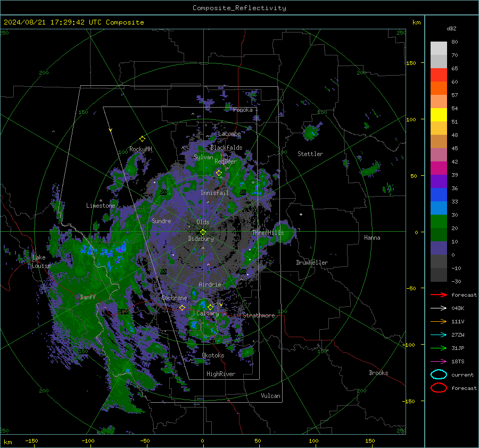Click the dBZ heading above the color scale
Viewport: 479px width, 448px height.
coord(451,28)
